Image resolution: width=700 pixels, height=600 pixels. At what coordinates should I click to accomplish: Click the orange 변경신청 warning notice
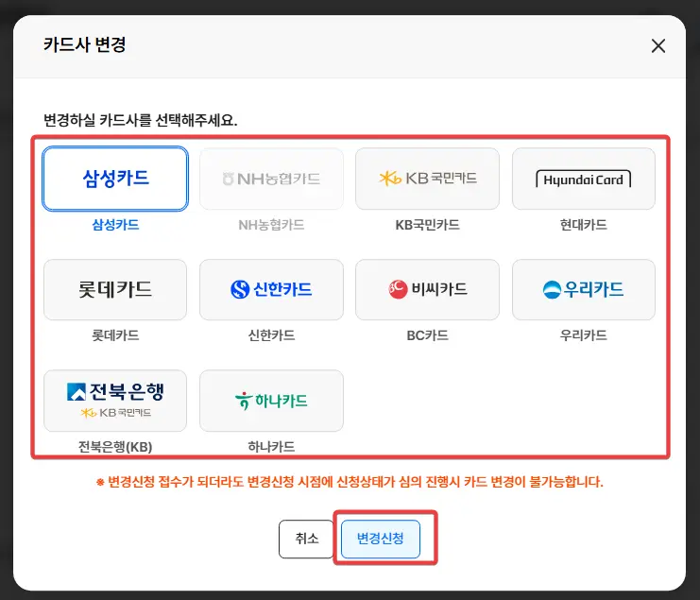350,482
